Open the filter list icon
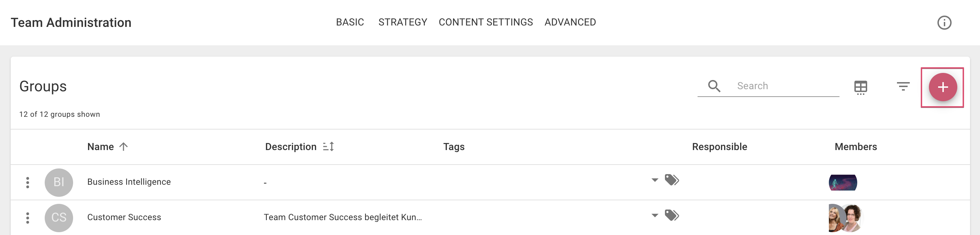The width and height of the screenshot is (980, 235). pyautogui.click(x=903, y=87)
